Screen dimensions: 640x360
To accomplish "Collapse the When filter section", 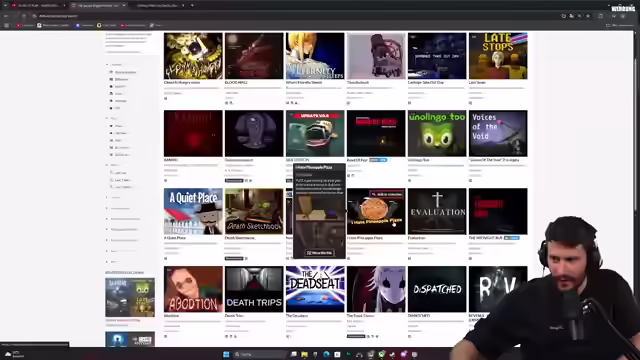I will 113,165.
